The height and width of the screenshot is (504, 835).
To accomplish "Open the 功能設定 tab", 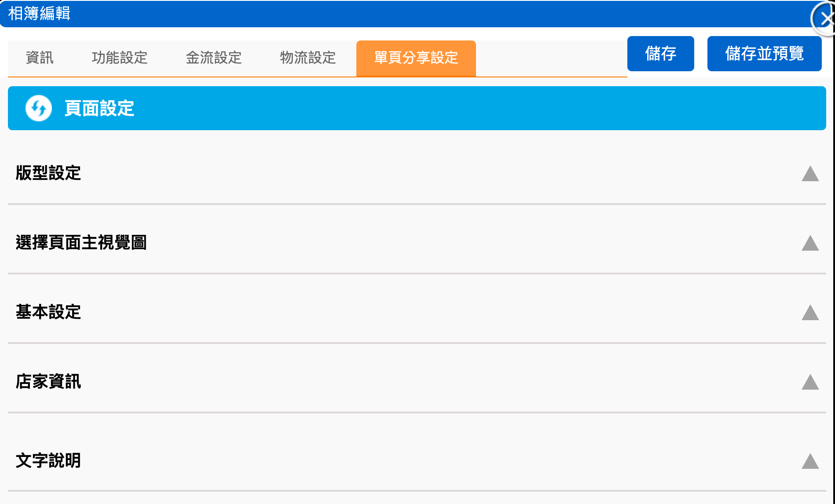I will coord(120,58).
